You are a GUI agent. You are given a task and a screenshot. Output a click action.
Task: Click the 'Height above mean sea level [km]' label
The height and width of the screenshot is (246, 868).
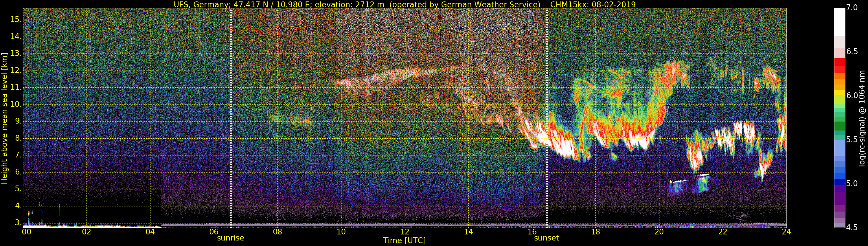pyautogui.click(x=4, y=118)
